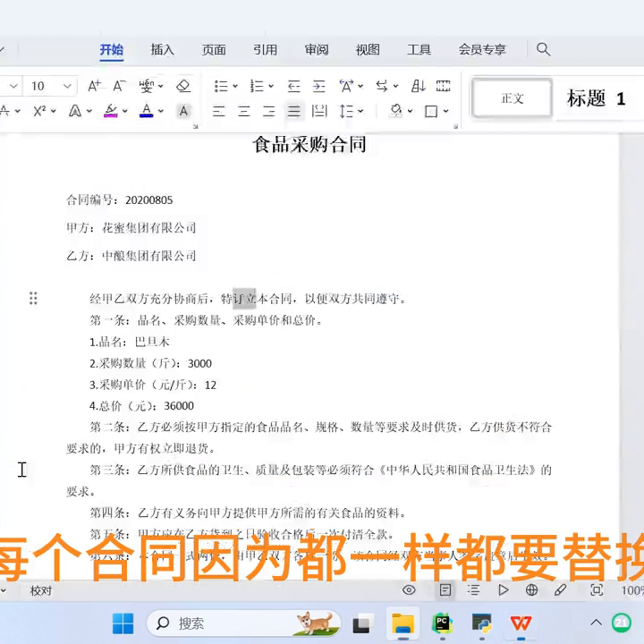The height and width of the screenshot is (644, 644).
Task: Open the 插入 tab
Action: coord(162,50)
